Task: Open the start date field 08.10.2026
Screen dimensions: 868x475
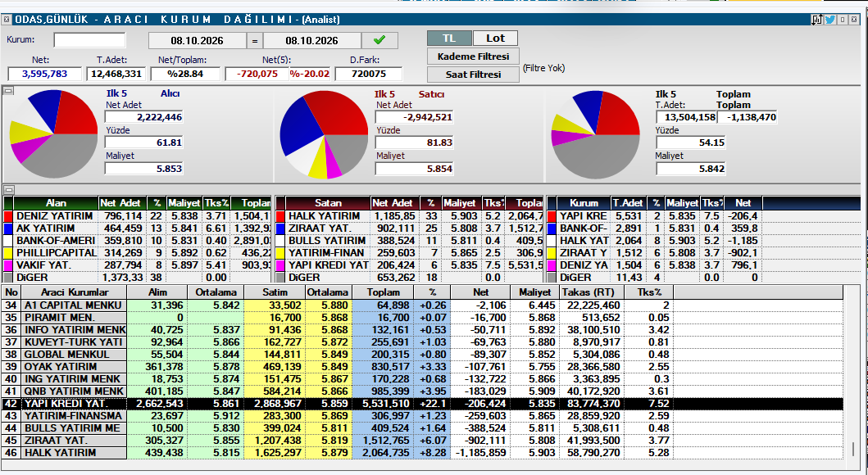Action: (x=197, y=41)
